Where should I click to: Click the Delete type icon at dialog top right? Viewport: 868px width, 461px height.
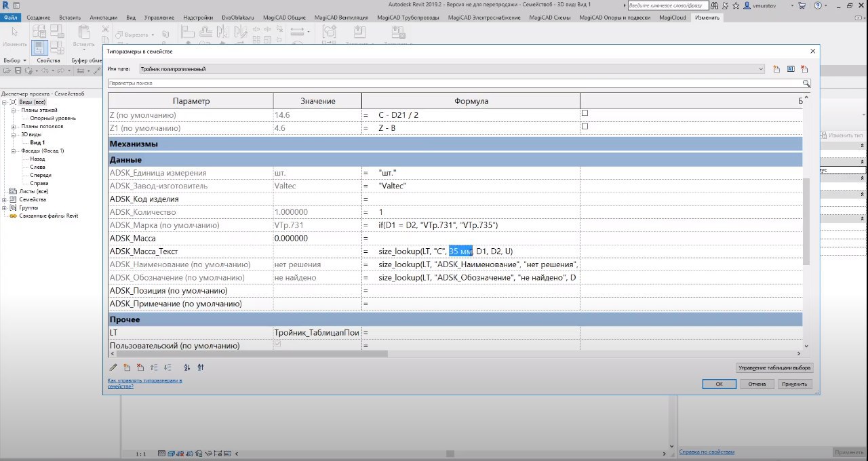click(805, 69)
